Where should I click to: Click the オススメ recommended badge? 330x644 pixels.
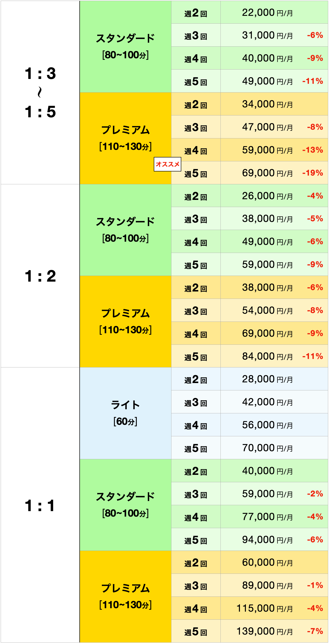pos(168,164)
